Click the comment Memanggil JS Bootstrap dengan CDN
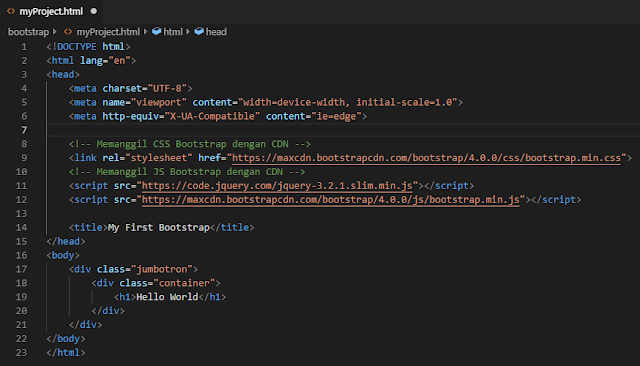This screenshot has height=366, width=640. [x=187, y=172]
